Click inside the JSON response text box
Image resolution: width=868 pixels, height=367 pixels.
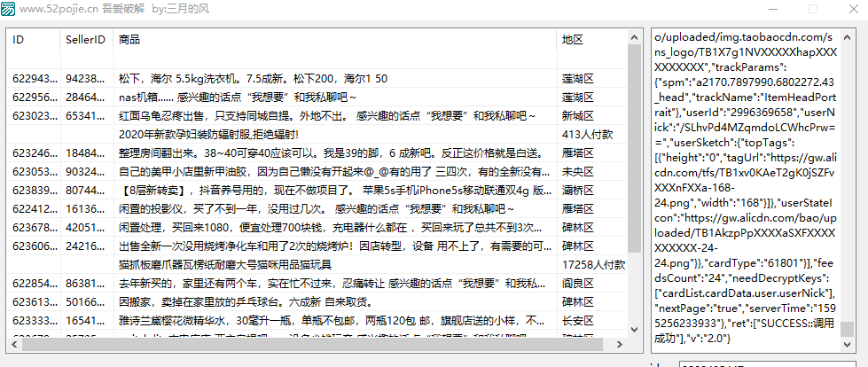tap(746, 190)
